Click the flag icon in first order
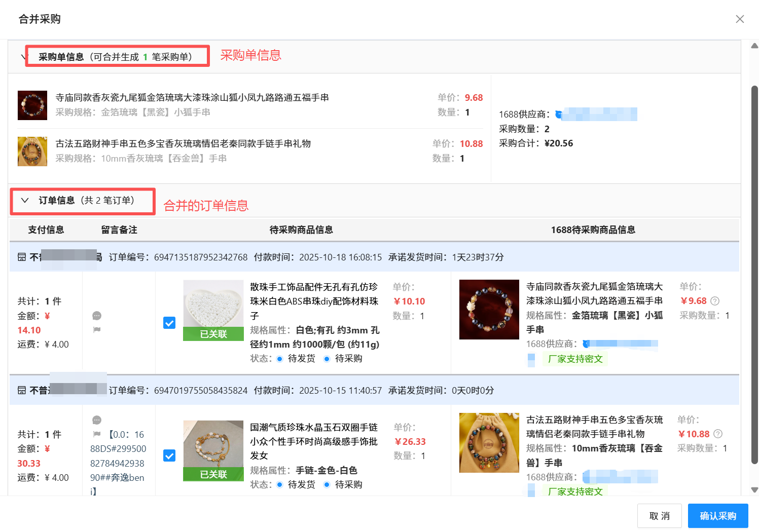This screenshot has height=532, width=759. coord(97,330)
